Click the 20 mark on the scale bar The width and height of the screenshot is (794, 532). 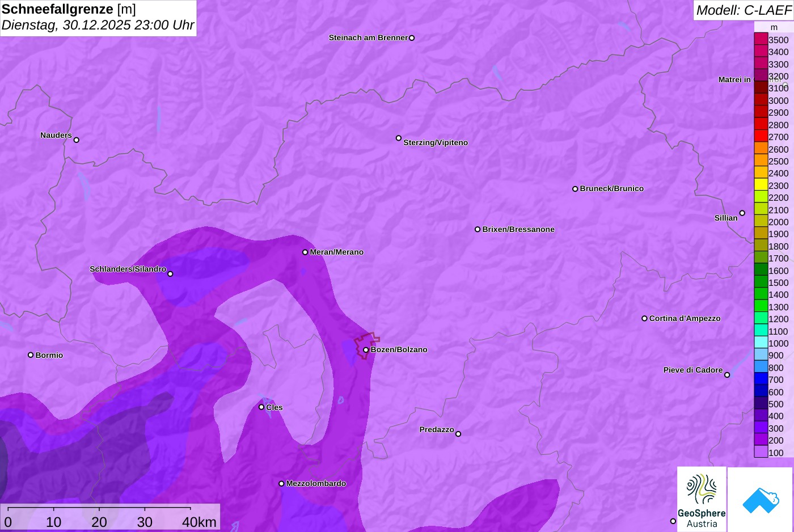(99, 522)
